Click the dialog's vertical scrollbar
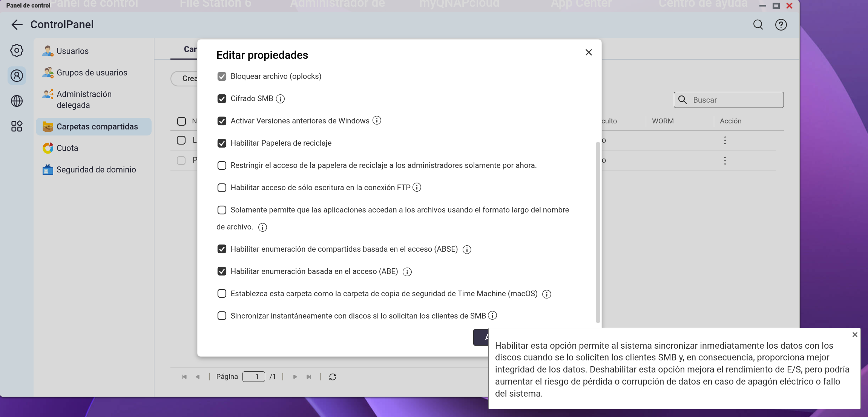Image resolution: width=868 pixels, height=417 pixels. coord(598,232)
